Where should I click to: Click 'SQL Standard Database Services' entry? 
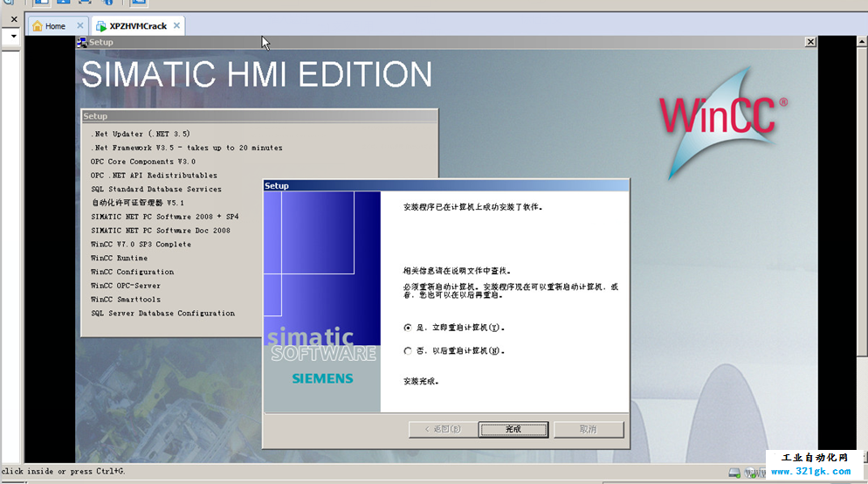pos(156,190)
